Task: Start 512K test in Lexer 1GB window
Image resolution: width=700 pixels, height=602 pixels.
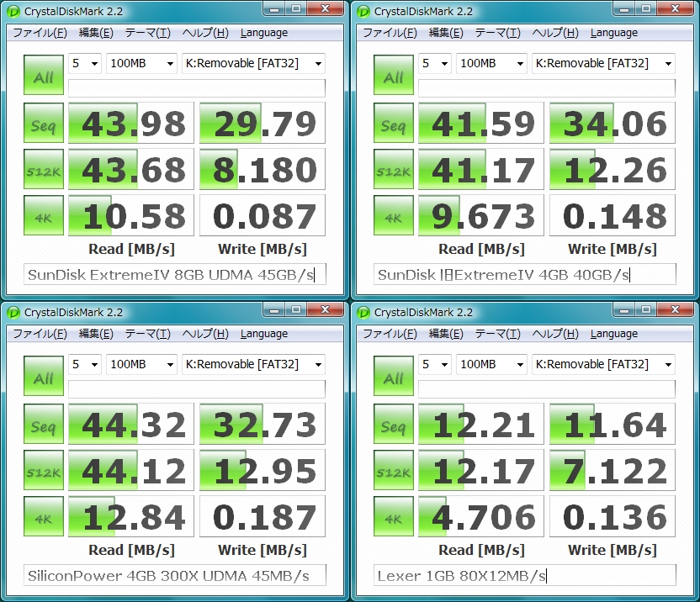Action: pos(393,470)
